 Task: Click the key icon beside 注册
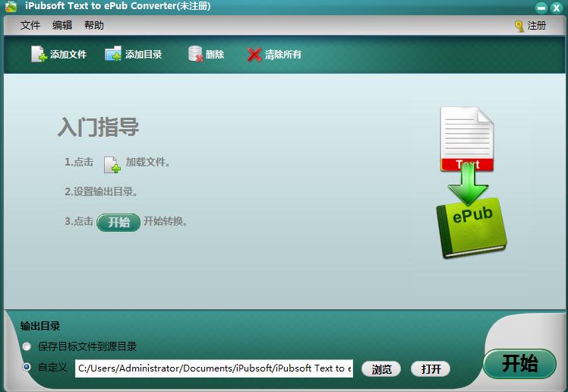coord(519,26)
